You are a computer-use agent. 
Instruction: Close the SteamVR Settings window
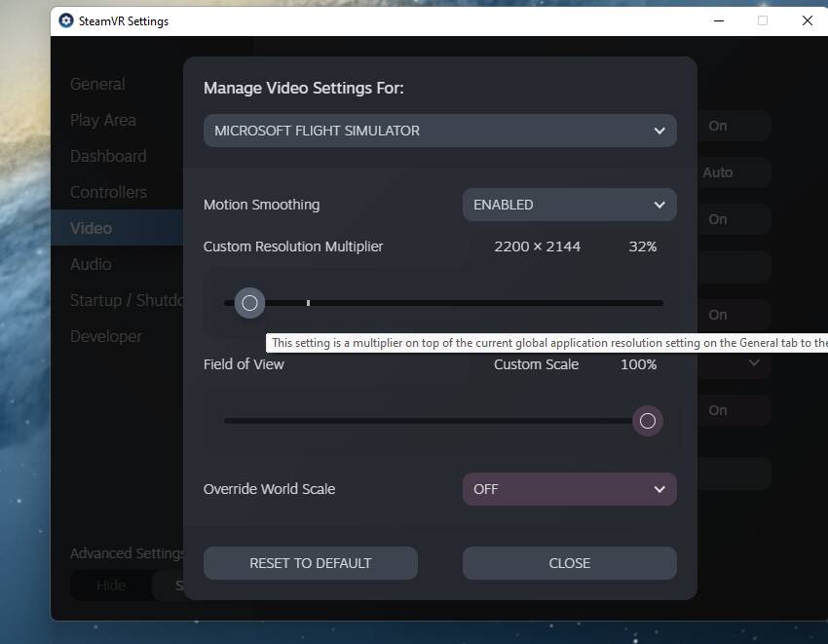point(808,20)
